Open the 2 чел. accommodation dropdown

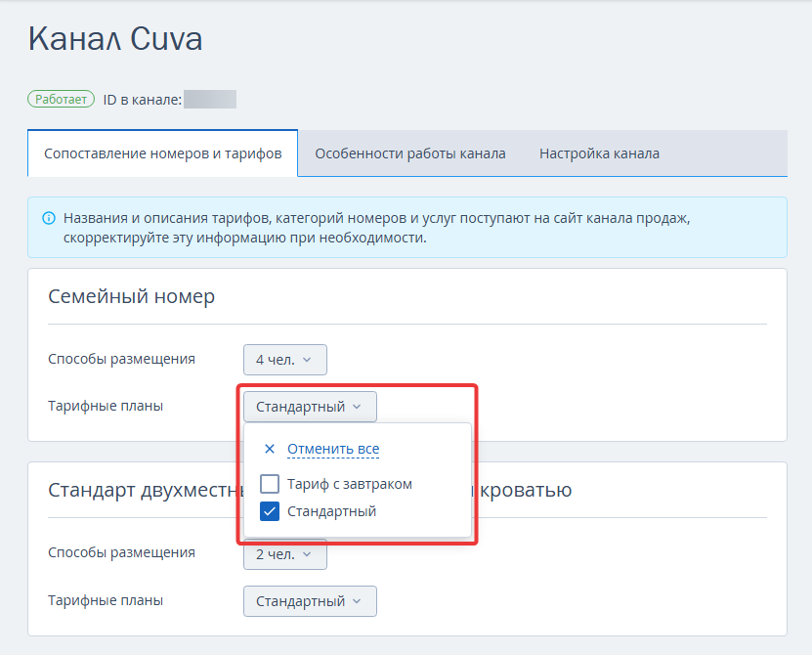pyautogui.click(x=284, y=554)
